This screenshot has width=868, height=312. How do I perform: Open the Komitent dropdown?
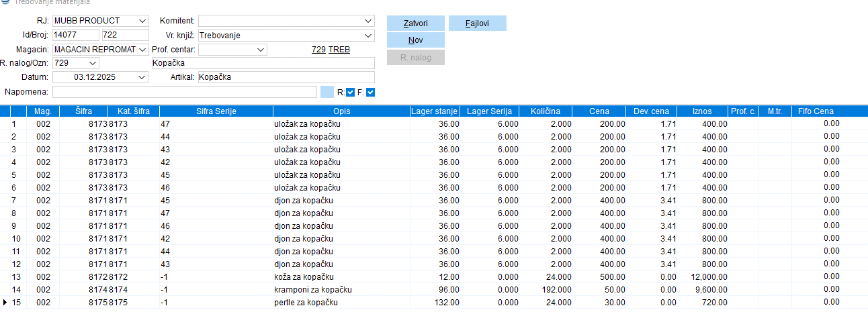coord(367,21)
